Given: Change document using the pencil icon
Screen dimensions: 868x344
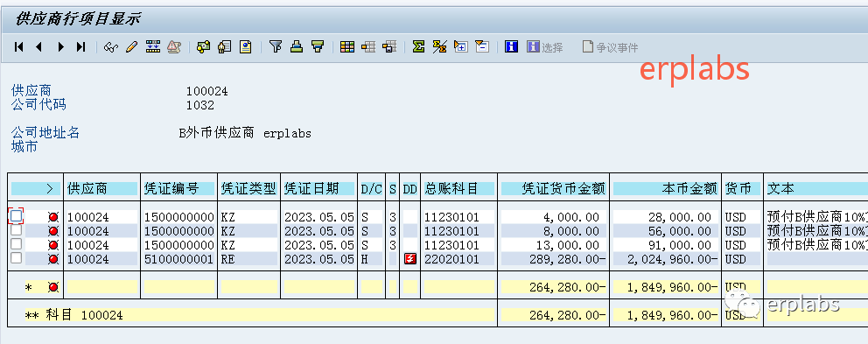Looking at the screenshot, I should (132, 47).
